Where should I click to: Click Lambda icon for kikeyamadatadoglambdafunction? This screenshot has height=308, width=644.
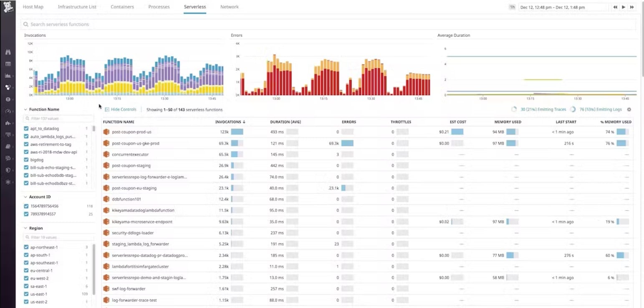click(106, 210)
